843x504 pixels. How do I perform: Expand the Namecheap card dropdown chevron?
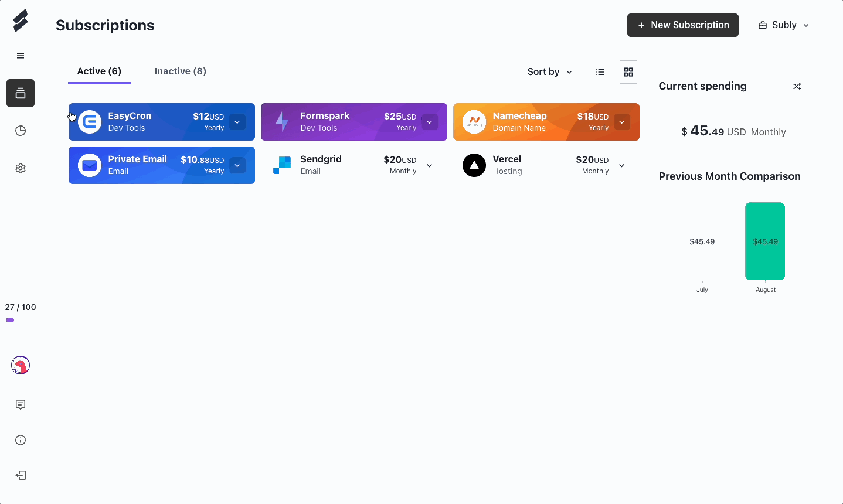(622, 122)
